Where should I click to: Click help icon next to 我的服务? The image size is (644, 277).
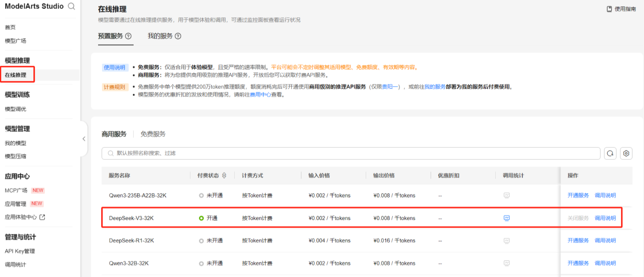point(178,36)
